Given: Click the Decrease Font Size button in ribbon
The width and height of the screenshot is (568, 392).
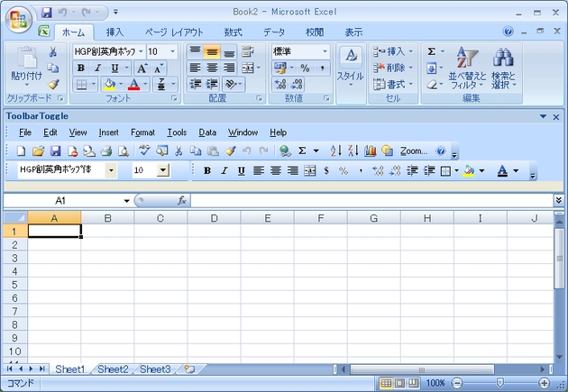Looking at the screenshot, I should click(159, 68).
